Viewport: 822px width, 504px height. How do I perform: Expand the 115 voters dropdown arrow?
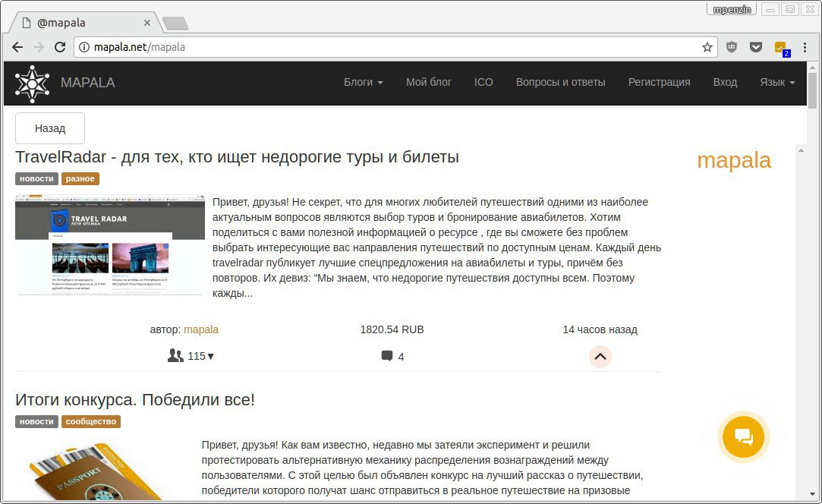(x=211, y=356)
